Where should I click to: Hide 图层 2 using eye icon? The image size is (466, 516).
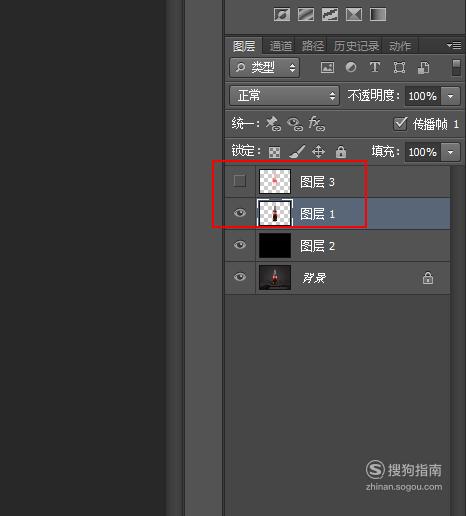240,245
